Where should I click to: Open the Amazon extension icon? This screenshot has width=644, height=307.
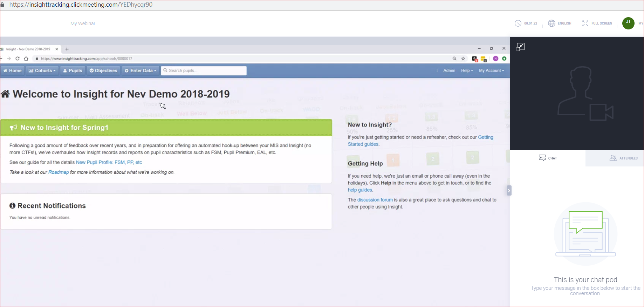pos(475,59)
